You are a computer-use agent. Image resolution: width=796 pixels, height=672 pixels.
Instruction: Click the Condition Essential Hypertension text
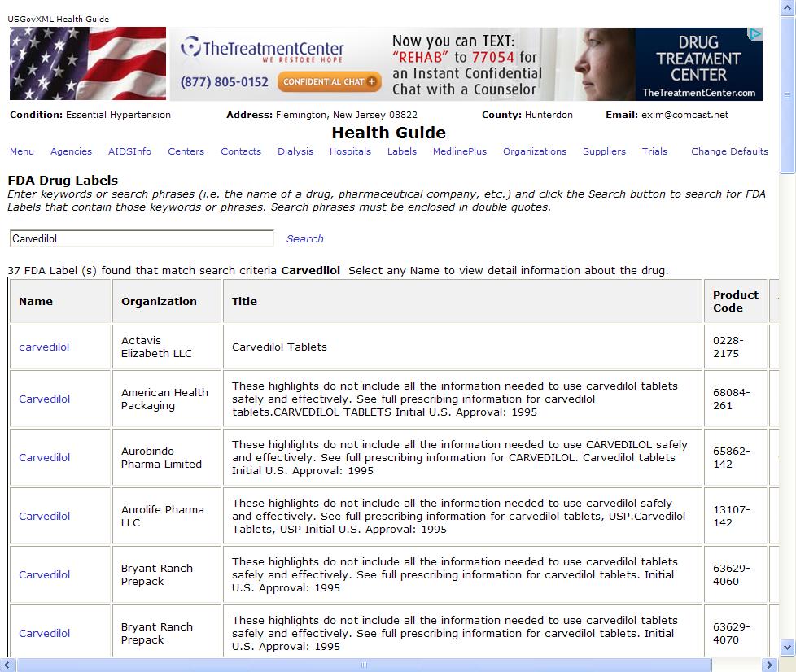click(x=90, y=115)
